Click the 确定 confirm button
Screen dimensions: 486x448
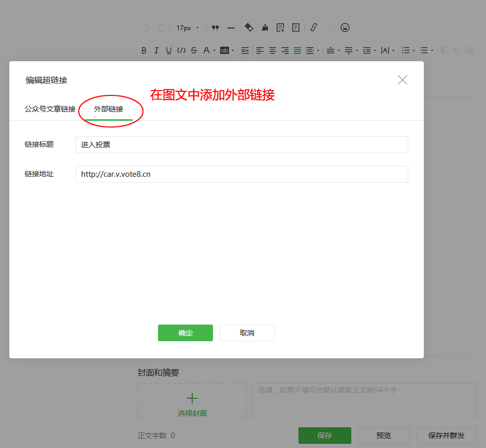click(185, 332)
